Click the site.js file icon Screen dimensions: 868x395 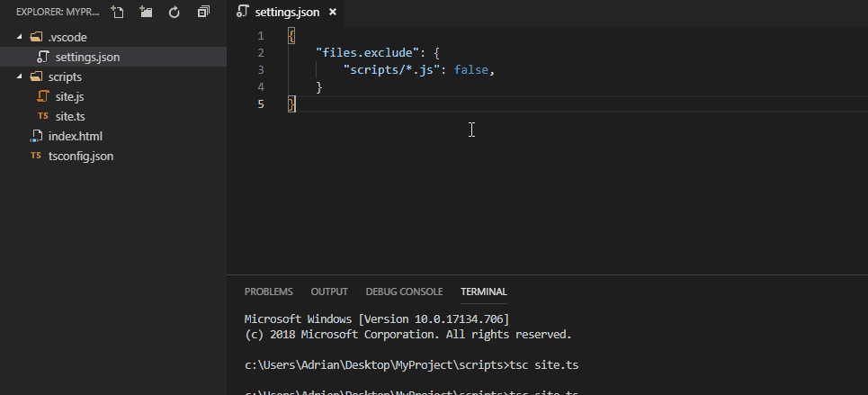(43, 96)
